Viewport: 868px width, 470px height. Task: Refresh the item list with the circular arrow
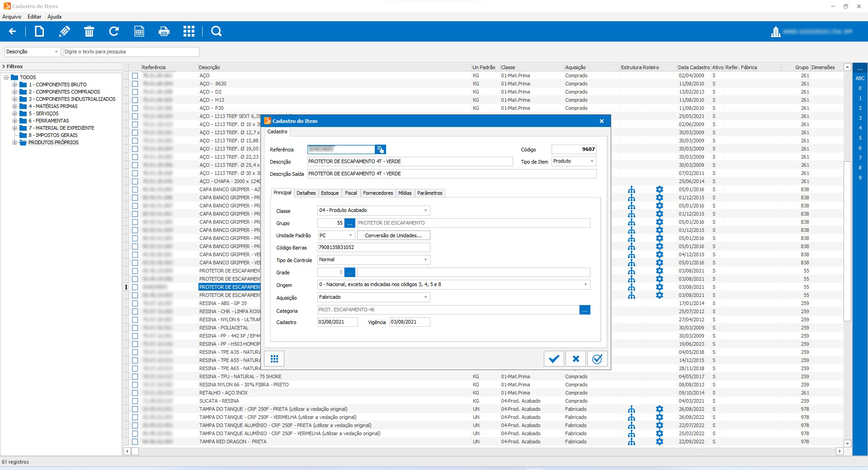pyautogui.click(x=114, y=31)
